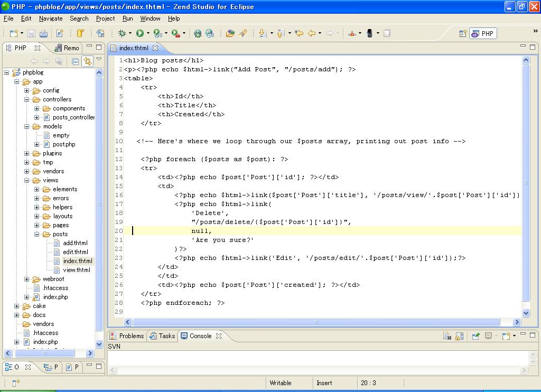The image size is (541, 392).
Task: Collapse the posts folder in tree
Action: [37, 234]
